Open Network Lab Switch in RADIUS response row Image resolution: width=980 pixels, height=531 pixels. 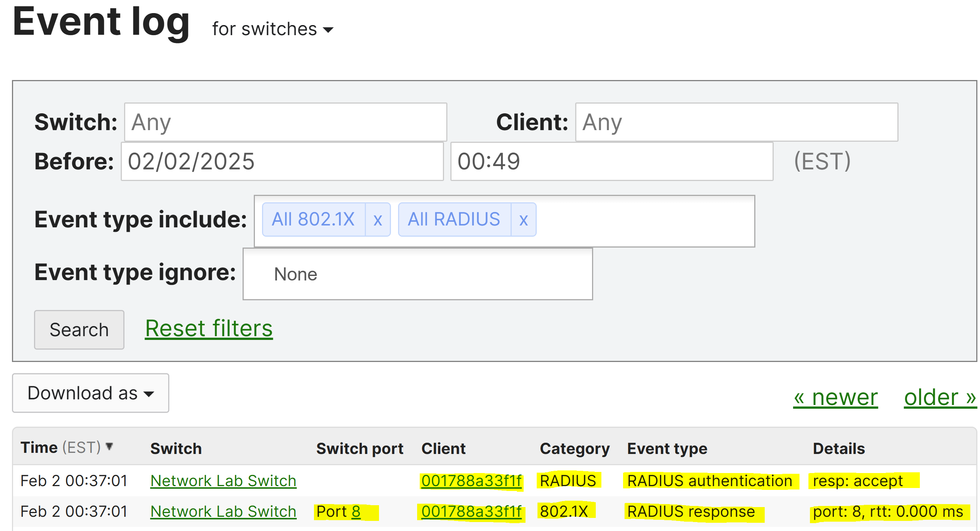[x=223, y=512]
